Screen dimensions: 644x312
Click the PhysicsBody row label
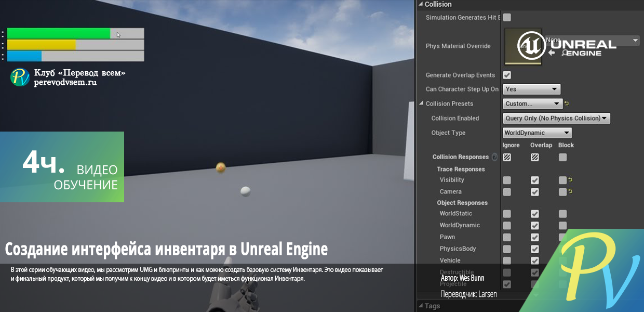pos(458,249)
